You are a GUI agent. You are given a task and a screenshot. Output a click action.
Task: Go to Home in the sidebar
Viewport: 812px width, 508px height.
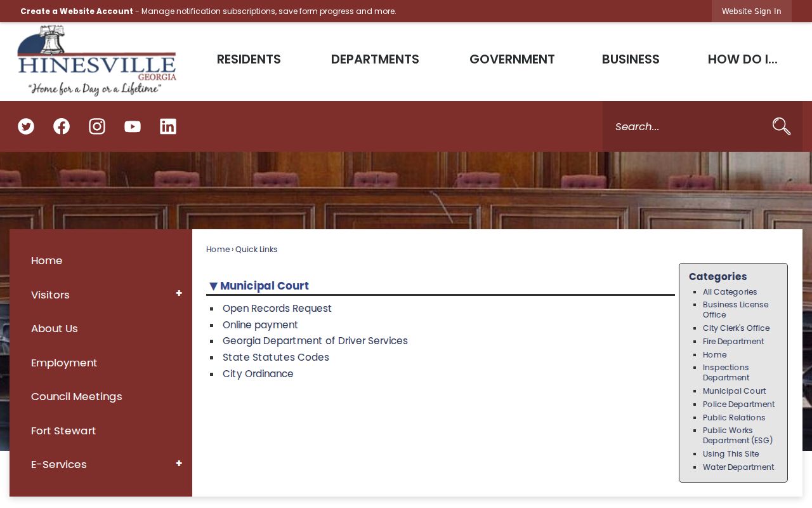tap(47, 260)
